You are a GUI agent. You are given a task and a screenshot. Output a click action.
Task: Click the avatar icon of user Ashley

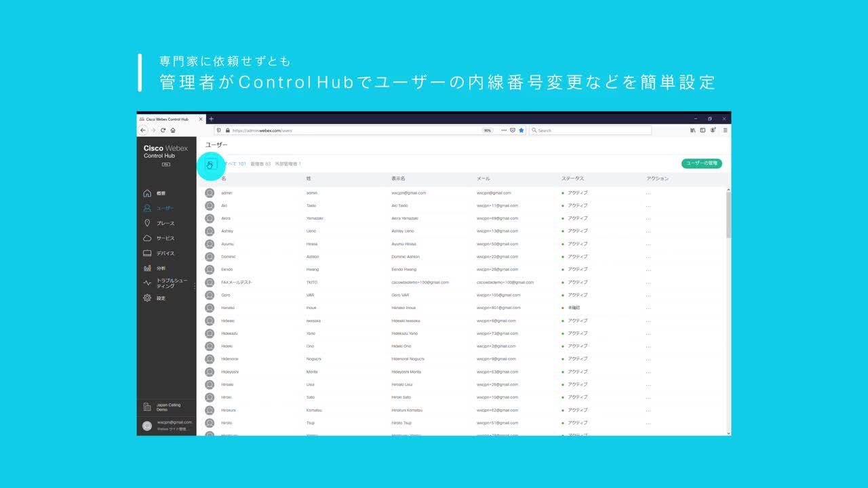tap(210, 231)
